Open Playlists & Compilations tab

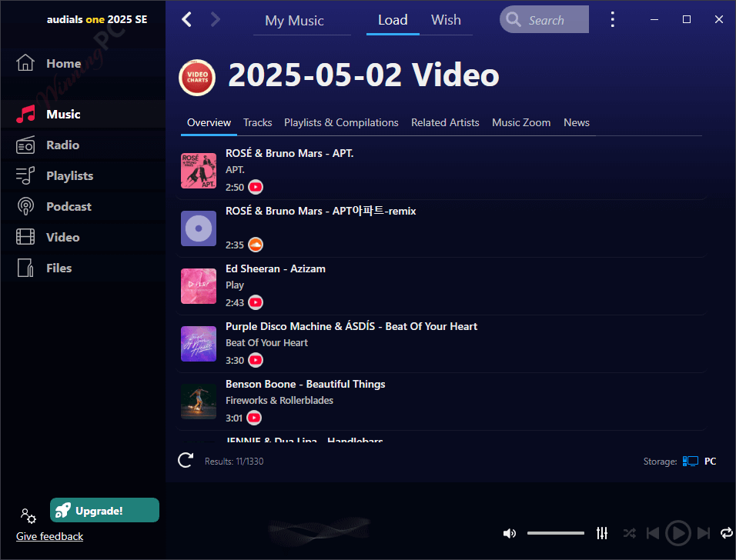point(341,123)
